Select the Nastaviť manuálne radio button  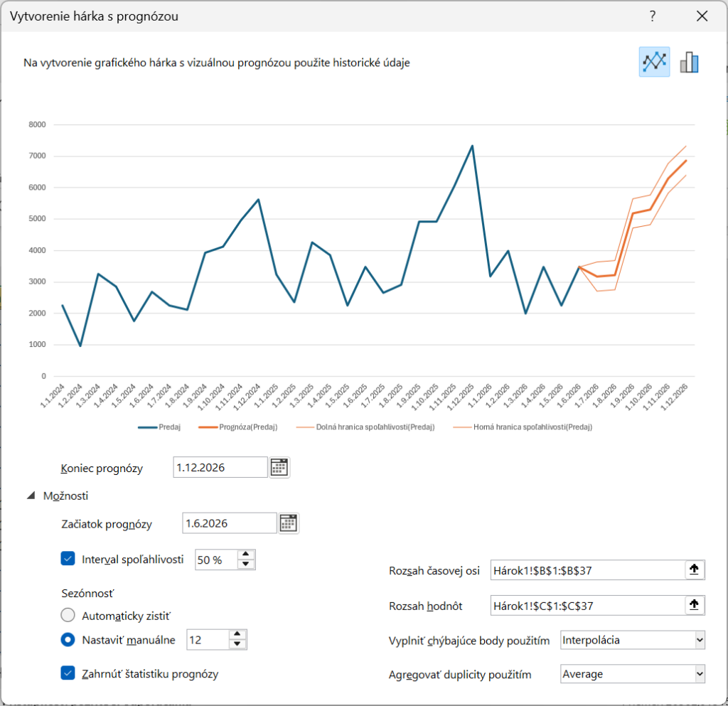[x=68, y=639]
